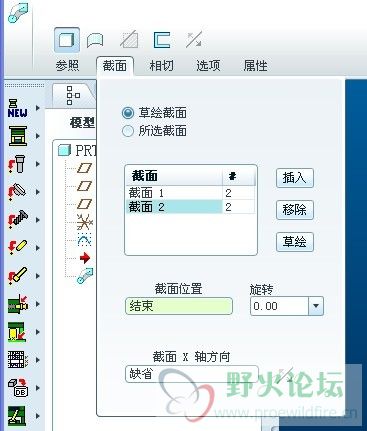The height and width of the screenshot is (431, 367).
Task: Expand the arrow beside the mold base icon
Action: (x=38, y=136)
